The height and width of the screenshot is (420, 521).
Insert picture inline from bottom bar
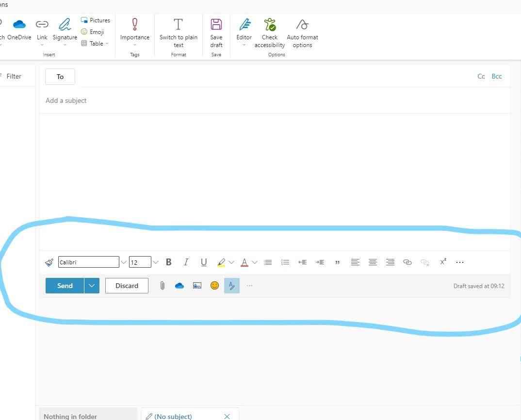click(x=197, y=286)
